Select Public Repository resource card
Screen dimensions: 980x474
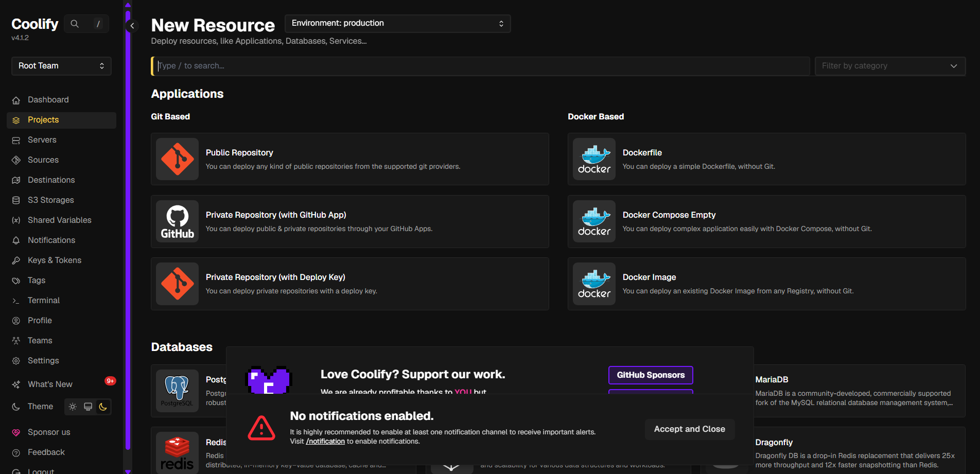click(349, 159)
